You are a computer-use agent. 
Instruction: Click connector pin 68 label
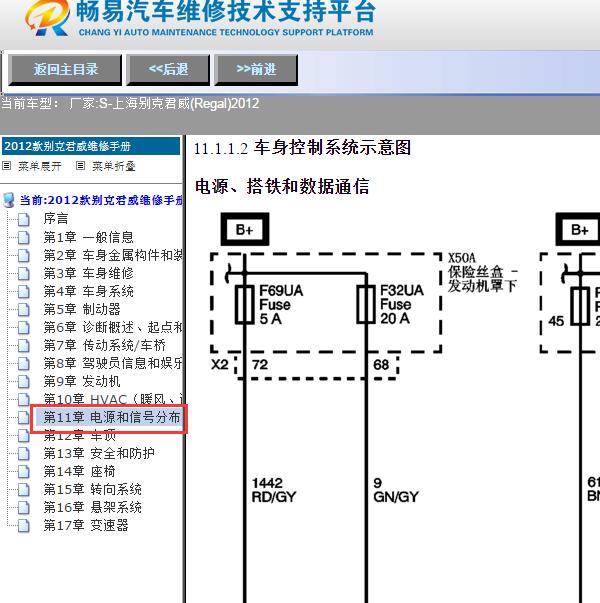click(381, 365)
